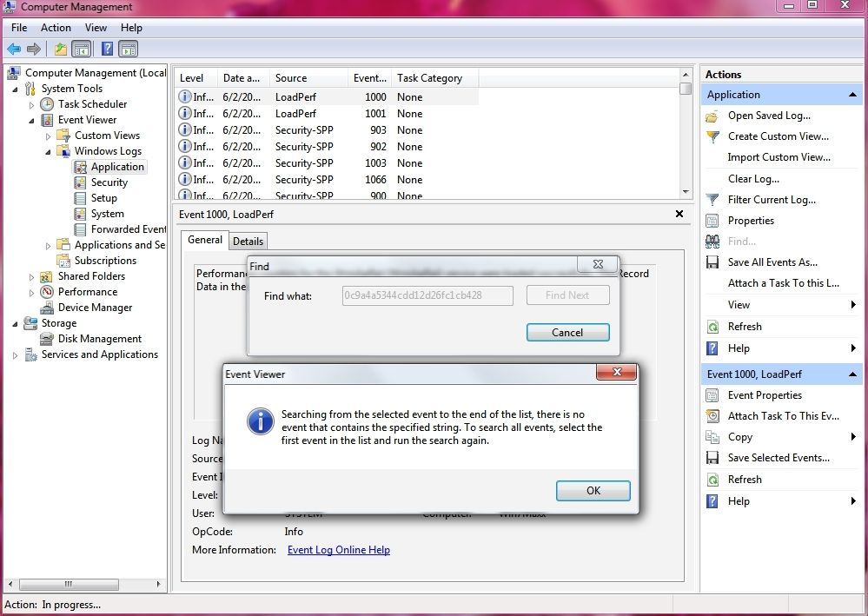Open the Event Log Online Help link

tap(339, 550)
